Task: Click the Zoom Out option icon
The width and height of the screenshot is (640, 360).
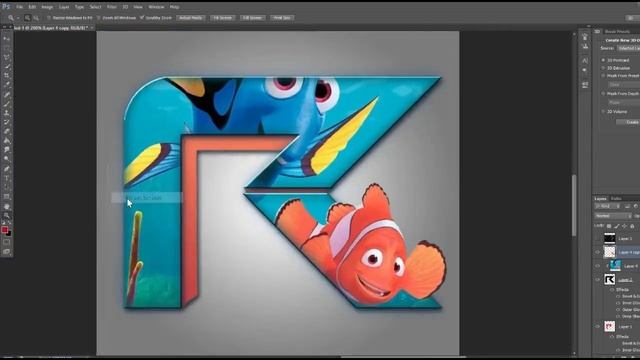Action: [36, 18]
